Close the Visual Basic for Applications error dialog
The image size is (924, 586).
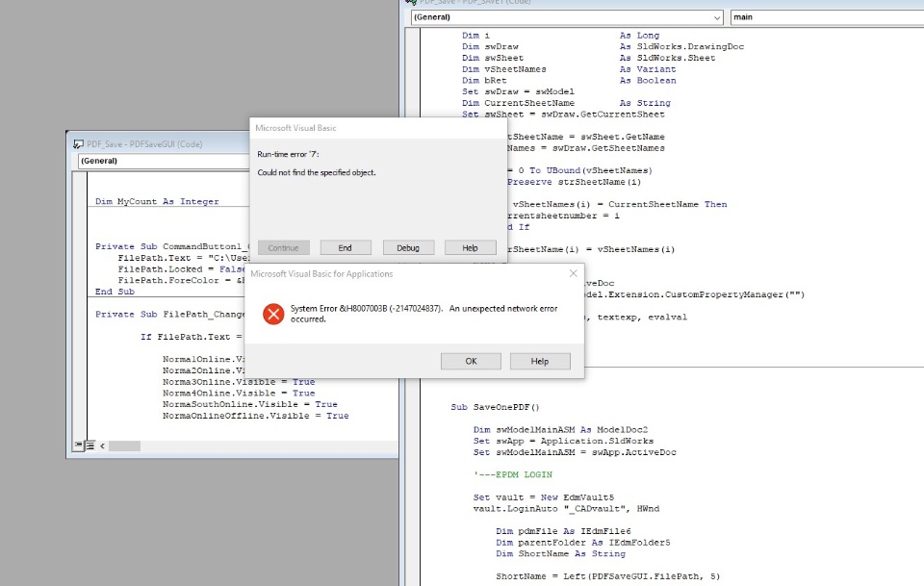pyautogui.click(x=573, y=273)
